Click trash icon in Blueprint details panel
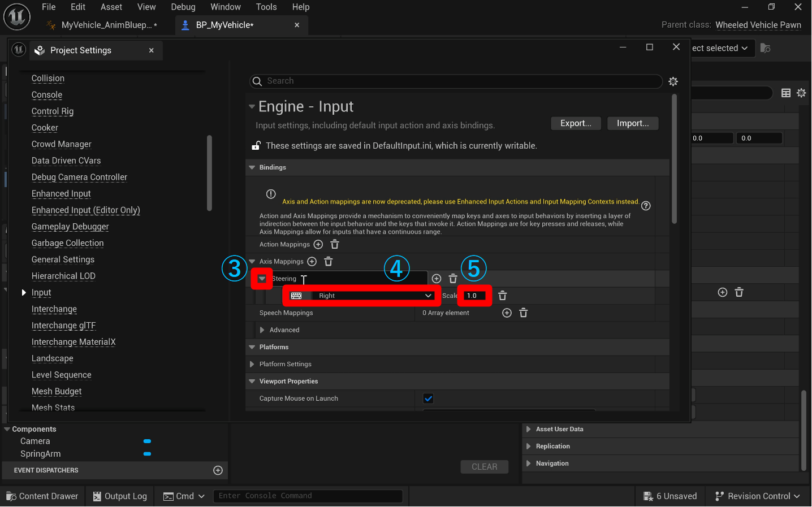Image resolution: width=812 pixels, height=507 pixels. pyautogui.click(x=739, y=292)
